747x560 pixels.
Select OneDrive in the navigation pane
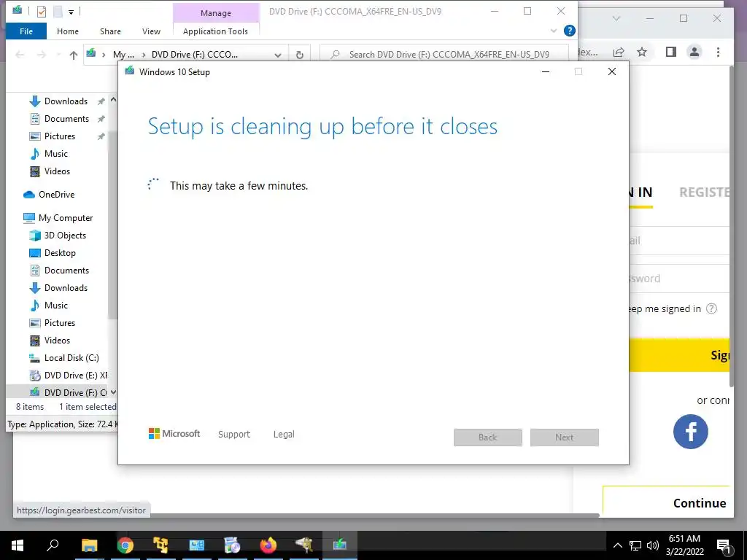[56, 194]
